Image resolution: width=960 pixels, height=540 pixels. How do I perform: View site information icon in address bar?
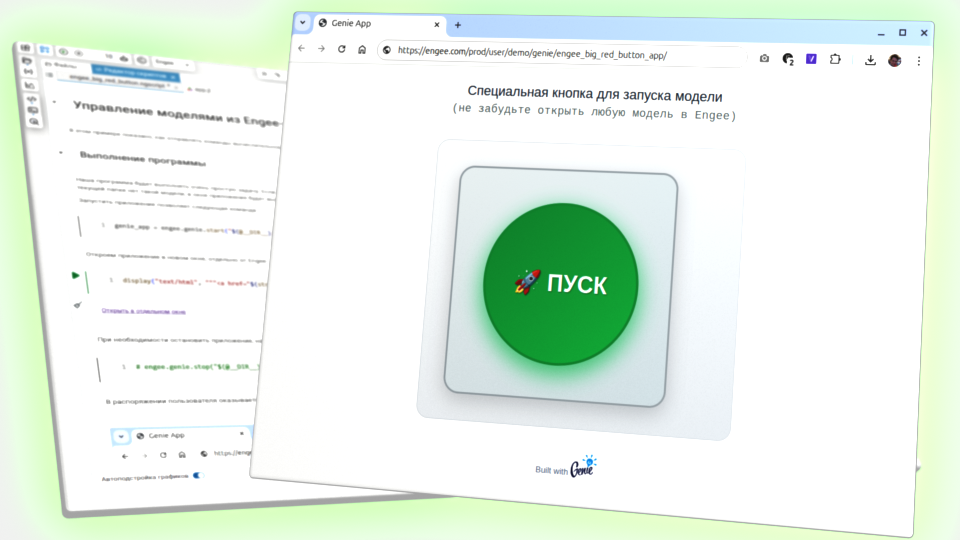[387, 50]
